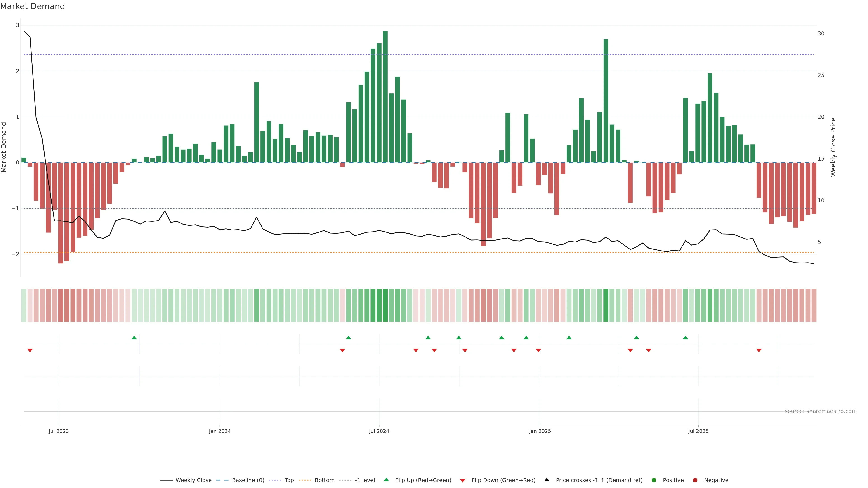Screen dimensions: 868x488
Task: Click the darkest green heatmap strip cell
Action: point(385,305)
